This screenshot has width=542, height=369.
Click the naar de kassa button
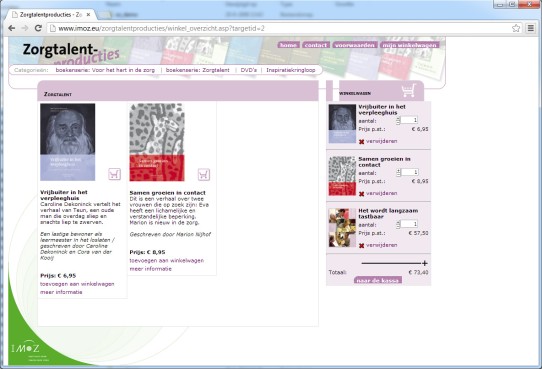(x=378, y=280)
